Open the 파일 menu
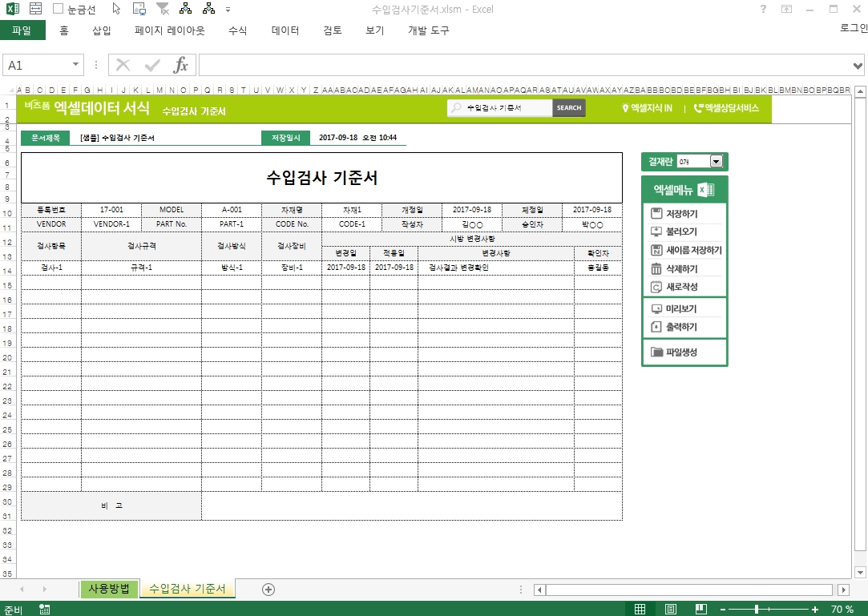This screenshot has width=868, height=616. [x=22, y=31]
